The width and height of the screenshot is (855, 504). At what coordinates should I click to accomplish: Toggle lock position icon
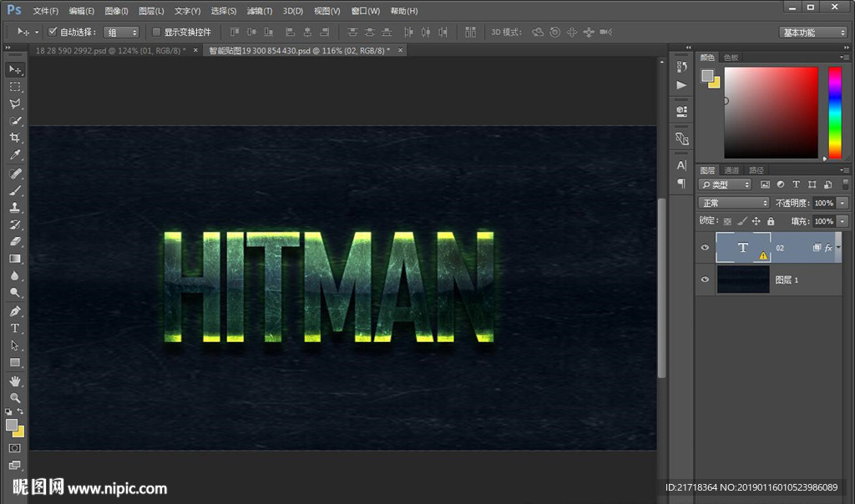coord(756,221)
